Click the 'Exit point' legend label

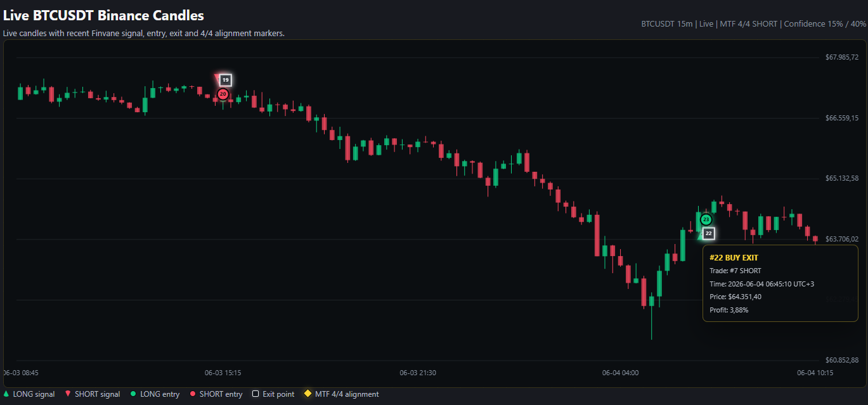coord(278,394)
